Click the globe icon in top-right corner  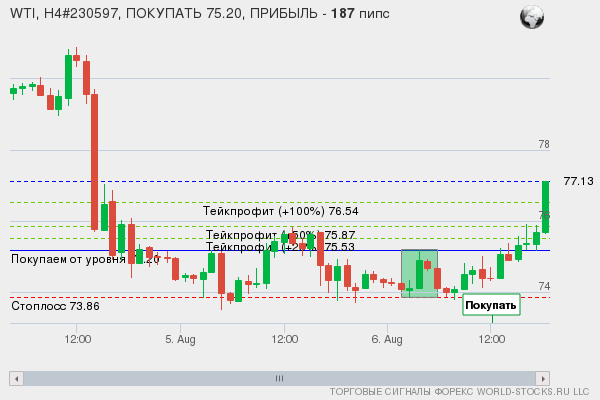click(532, 17)
